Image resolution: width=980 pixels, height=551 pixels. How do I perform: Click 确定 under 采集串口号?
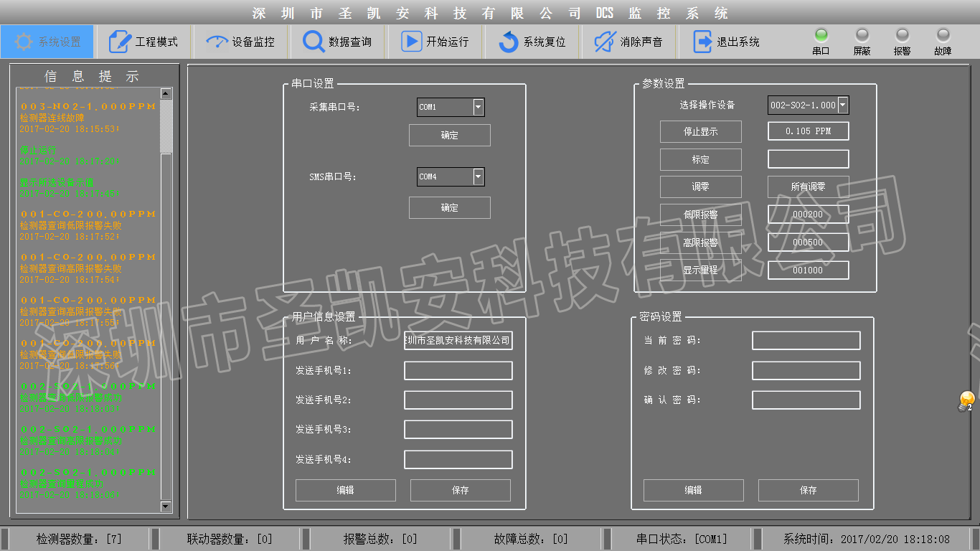click(450, 135)
